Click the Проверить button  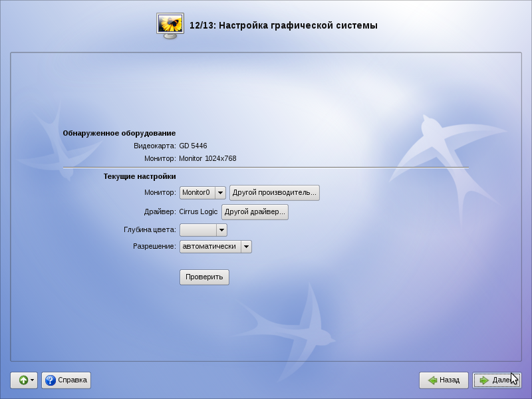coord(204,277)
